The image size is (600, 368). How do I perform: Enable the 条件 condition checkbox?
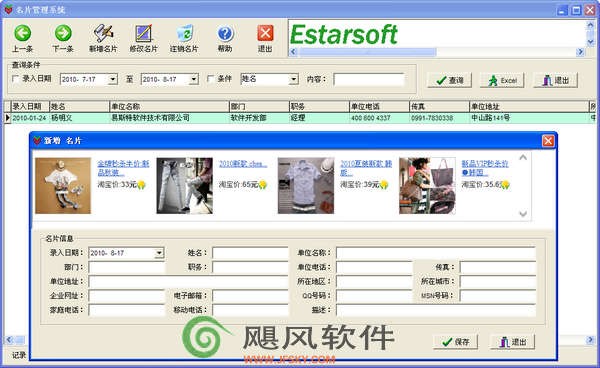click(210, 79)
